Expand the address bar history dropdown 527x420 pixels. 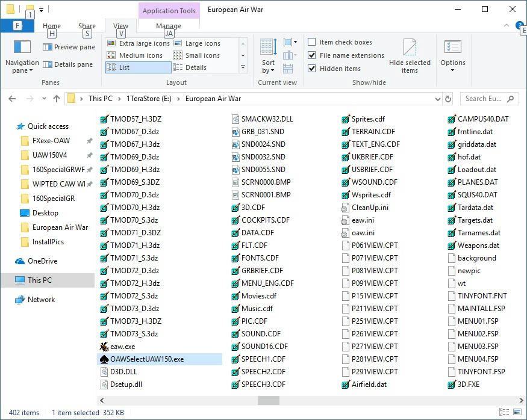coord(438,99)
